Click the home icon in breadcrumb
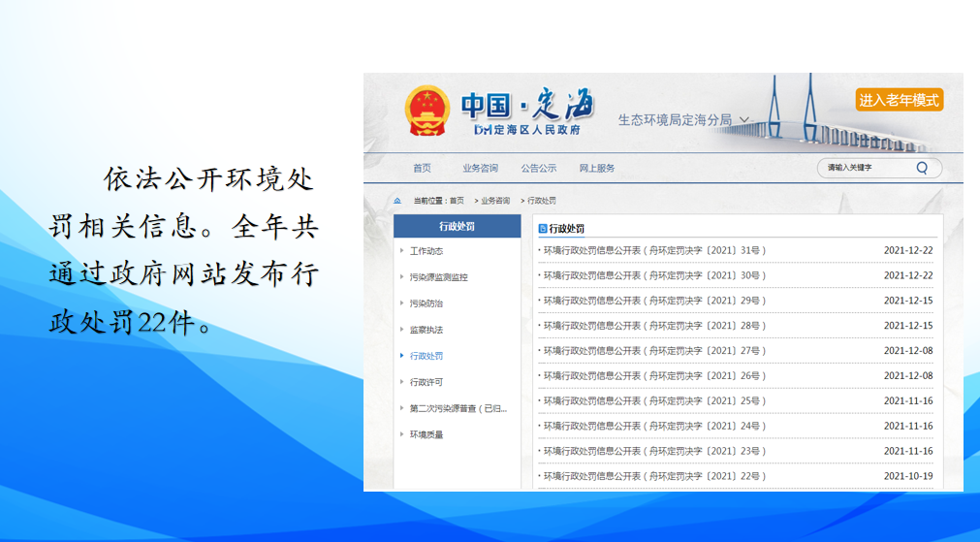 click(397, 201)
